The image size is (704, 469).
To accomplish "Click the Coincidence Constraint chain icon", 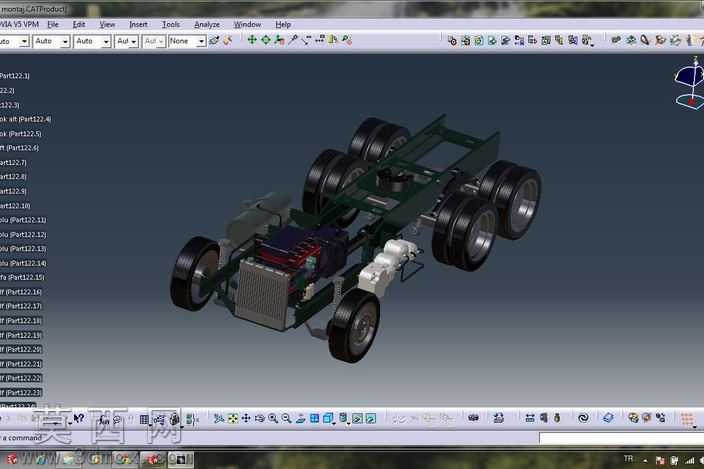I will click(x=616, y=40).
